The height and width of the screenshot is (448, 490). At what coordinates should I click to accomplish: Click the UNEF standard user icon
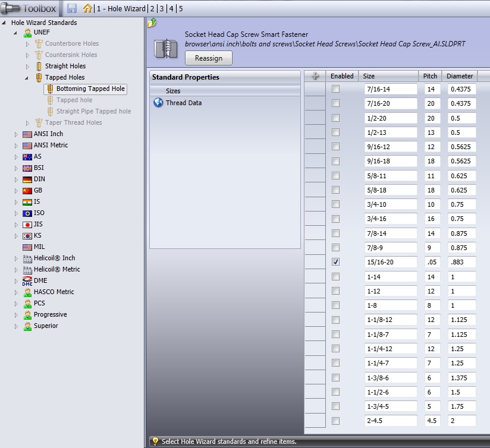(x=27, y=33)
